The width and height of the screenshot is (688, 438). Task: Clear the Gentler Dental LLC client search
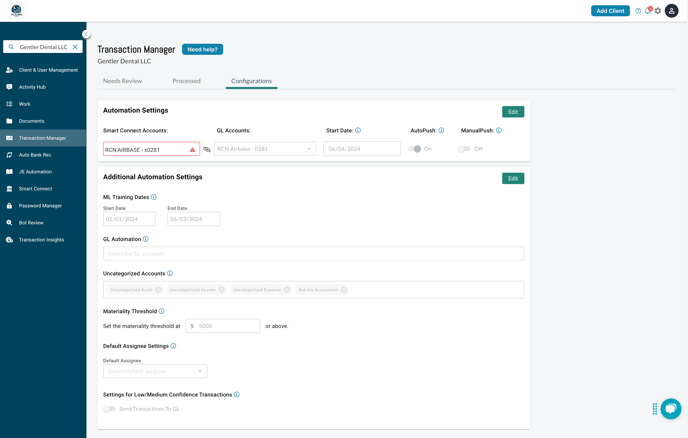click(x=75, y=47)
